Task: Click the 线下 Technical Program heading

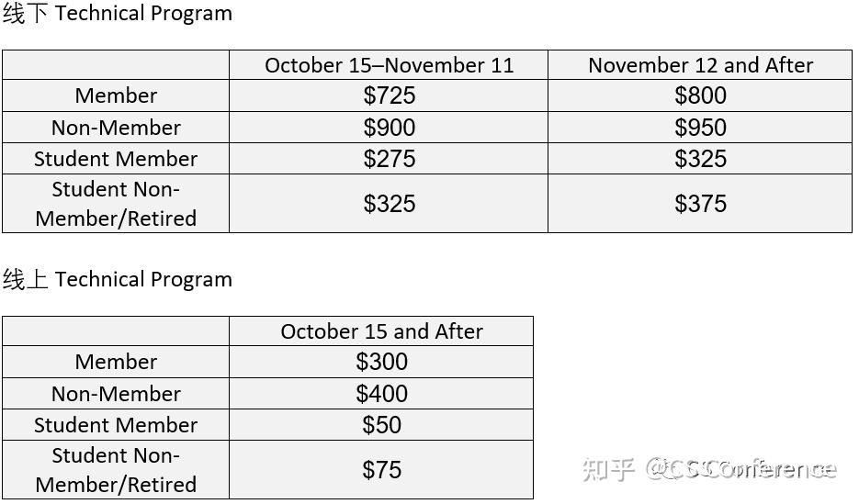Action: coord(117,14)
